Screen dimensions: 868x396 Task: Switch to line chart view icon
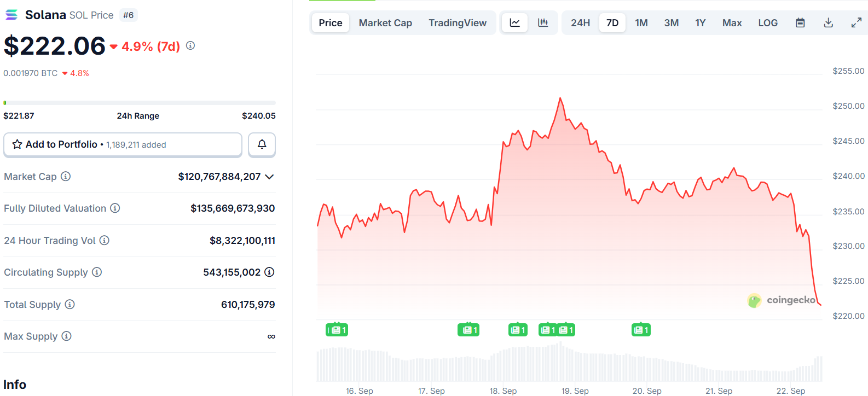515,22
